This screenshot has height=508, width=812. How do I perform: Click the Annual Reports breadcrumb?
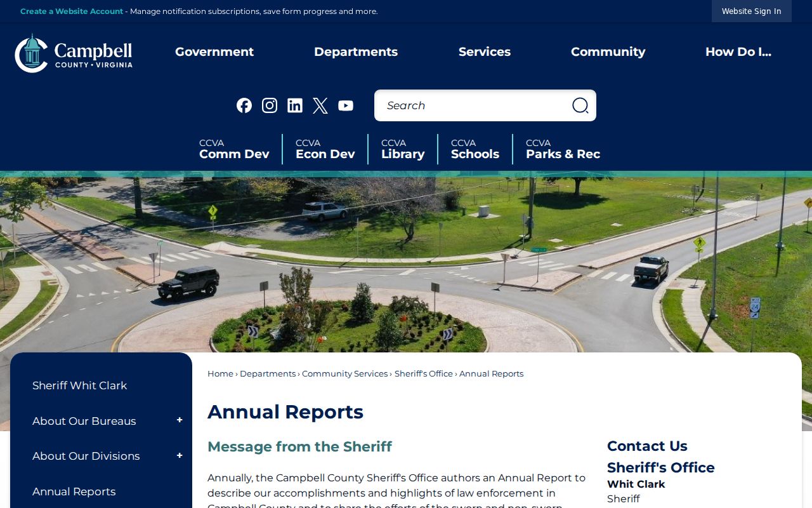click(x=491, y=374)
